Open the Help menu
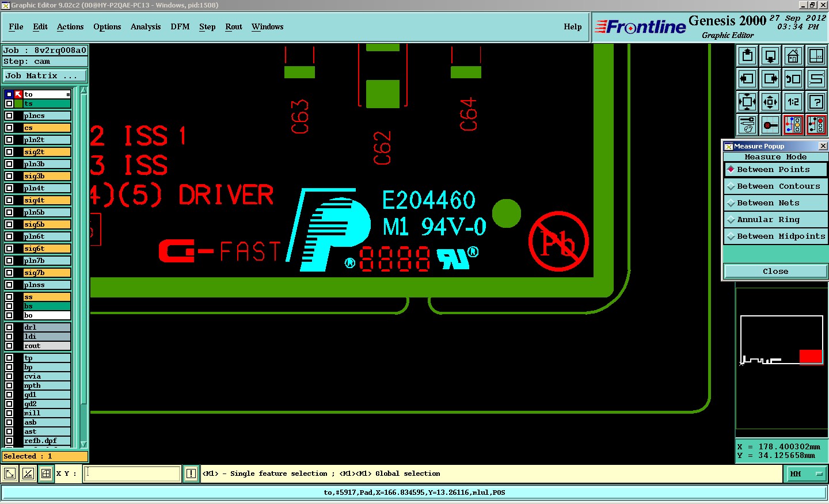This screenshot has width=829, height=504. click(x=573, y=27)
